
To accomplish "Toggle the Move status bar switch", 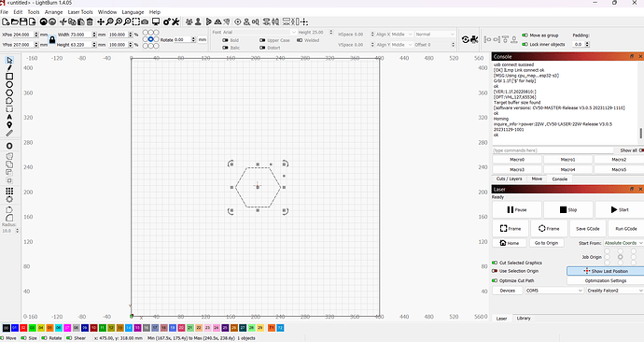I will (3, 338).
